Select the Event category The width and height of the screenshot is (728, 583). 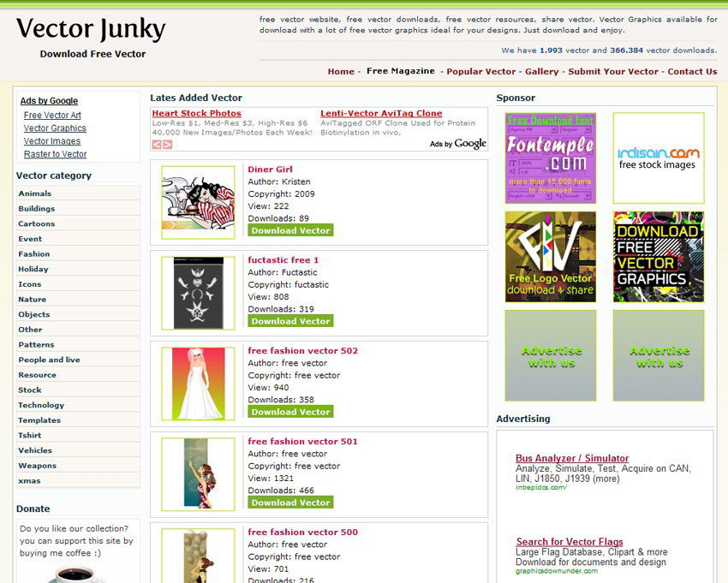pyautogui.click(x=78, y=239)
